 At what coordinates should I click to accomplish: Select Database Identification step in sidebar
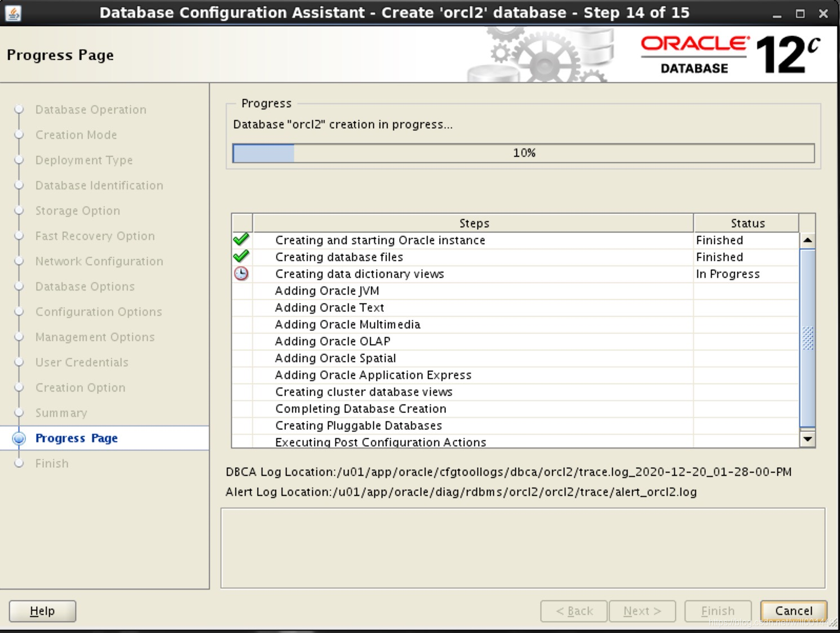pyautogui.click(x=99, y=186)
